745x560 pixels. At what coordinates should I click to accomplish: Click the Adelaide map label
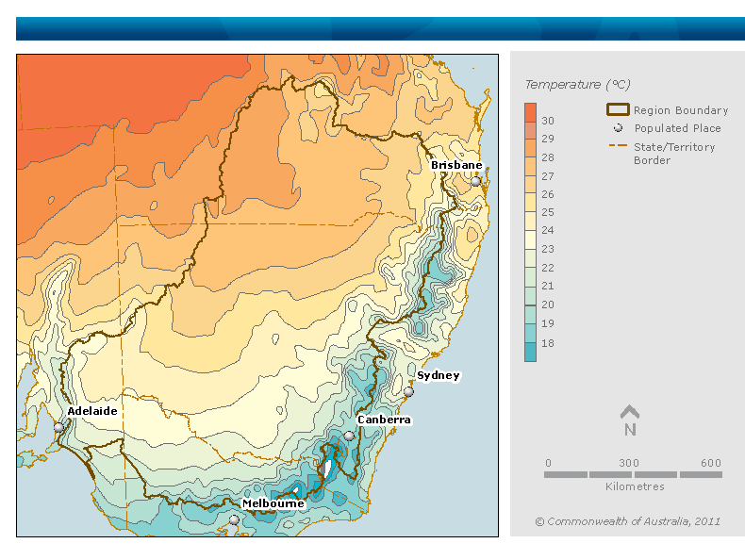[x=92, y=411]
